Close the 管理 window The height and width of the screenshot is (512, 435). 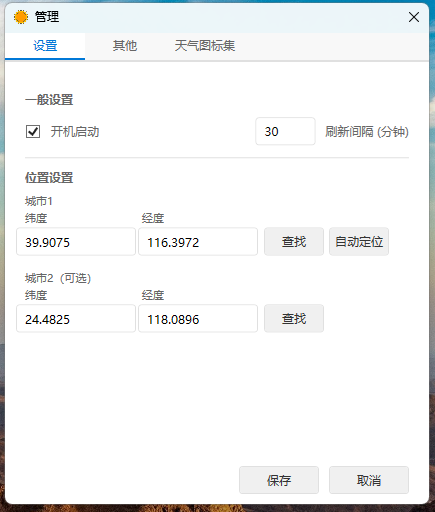pos(414,17)
